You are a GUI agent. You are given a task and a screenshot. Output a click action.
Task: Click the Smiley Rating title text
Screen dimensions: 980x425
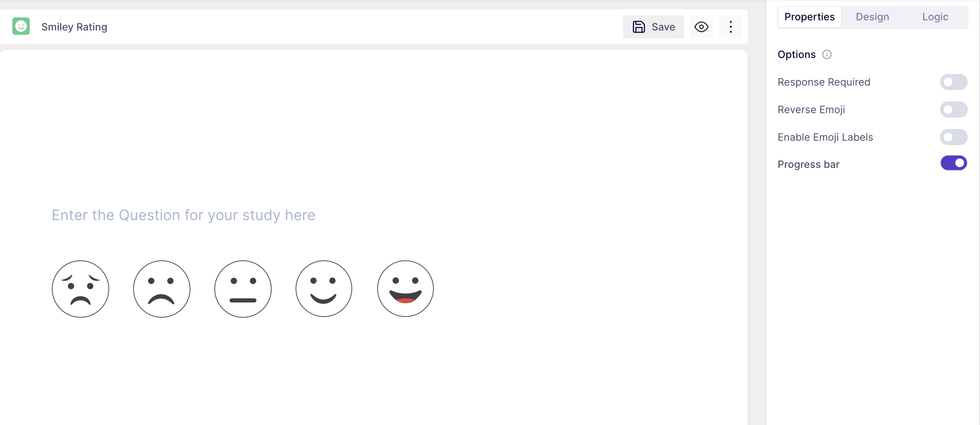(74, 27)
